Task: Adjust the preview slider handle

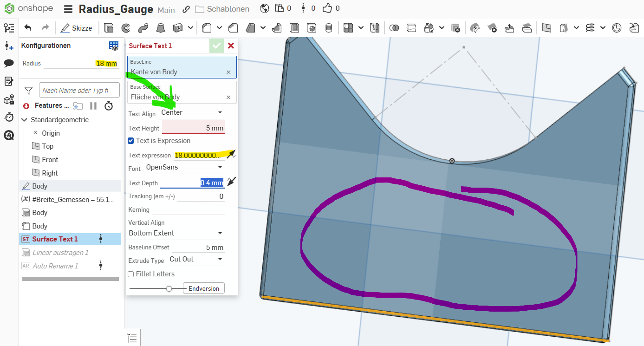Action: tap(169, 288)
